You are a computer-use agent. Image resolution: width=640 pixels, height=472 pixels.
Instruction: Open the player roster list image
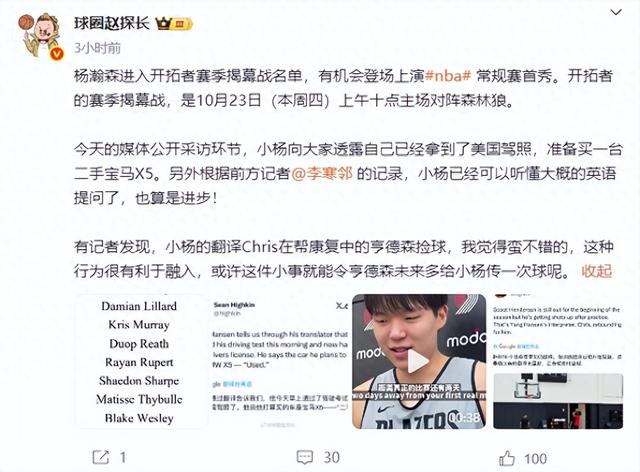140,361
